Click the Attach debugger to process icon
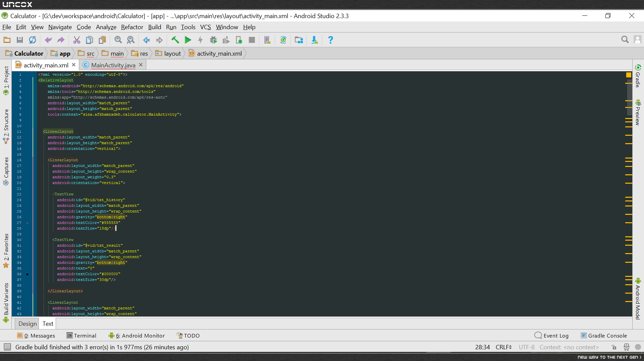Screen dimensions: 644x361 tap(239, 40)
